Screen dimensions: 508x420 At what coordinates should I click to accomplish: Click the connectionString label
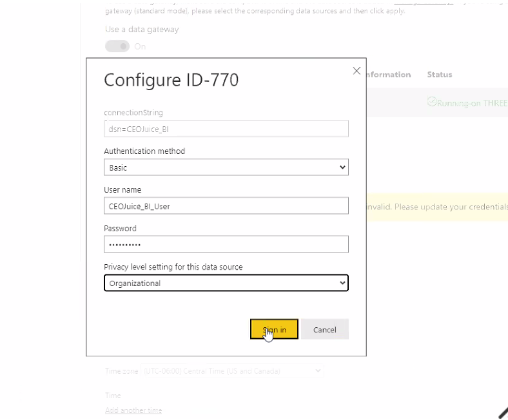pyautogui.click(x=133, y=113)
